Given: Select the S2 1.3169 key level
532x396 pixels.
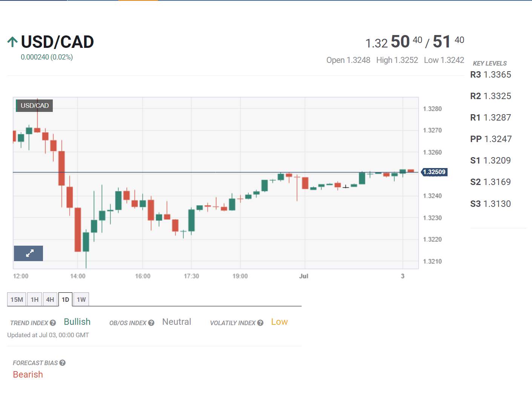Looking at the screenshot, I should tap(491, 182).
